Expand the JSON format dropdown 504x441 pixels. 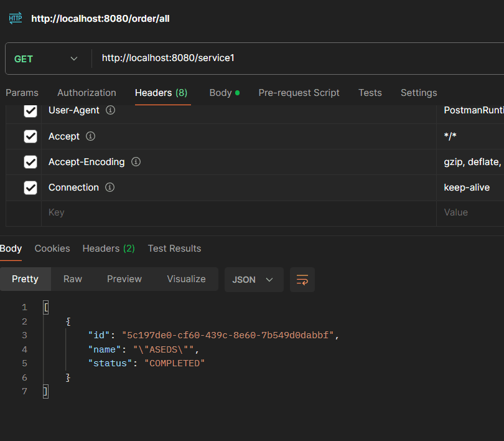[253, 280]
